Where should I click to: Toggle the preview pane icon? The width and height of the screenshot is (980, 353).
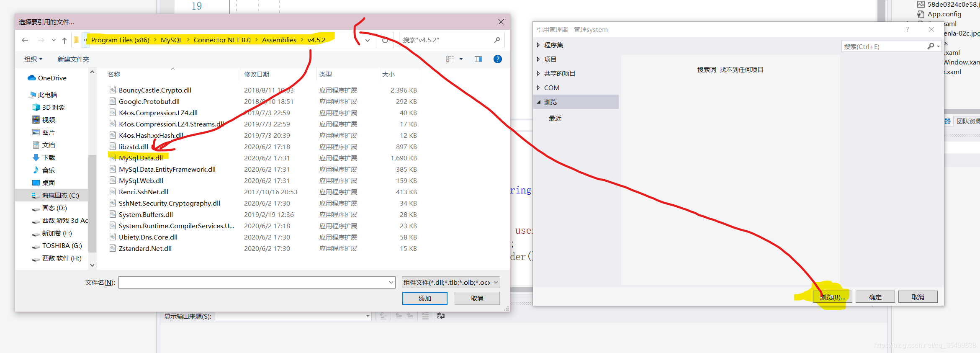pos(478,59)
